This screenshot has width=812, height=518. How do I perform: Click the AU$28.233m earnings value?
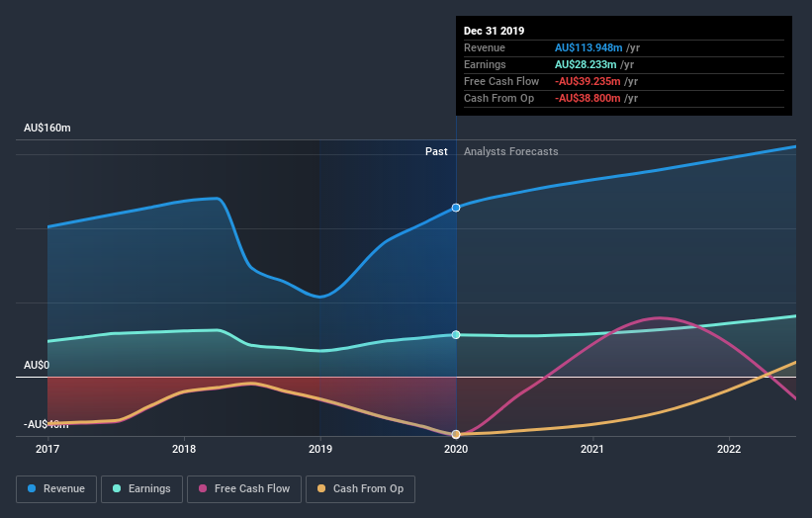coord(586,64)
